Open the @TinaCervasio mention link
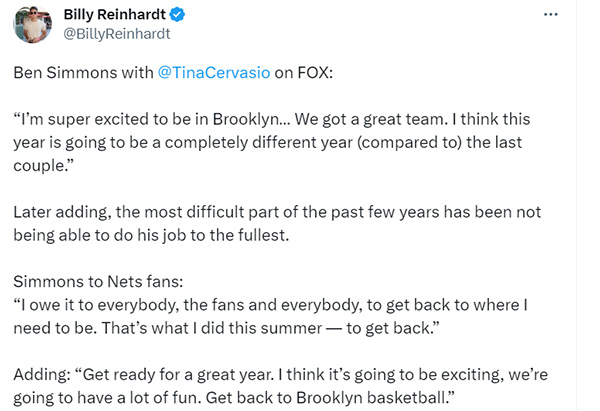 pyautogui.click(x=214, y=72)
